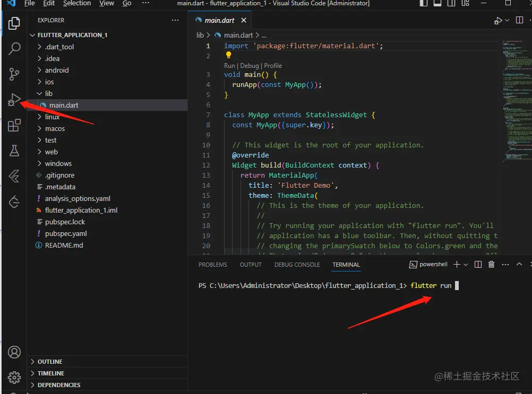Open run dropdown arrow beside play icon

[x=507, y=20]
